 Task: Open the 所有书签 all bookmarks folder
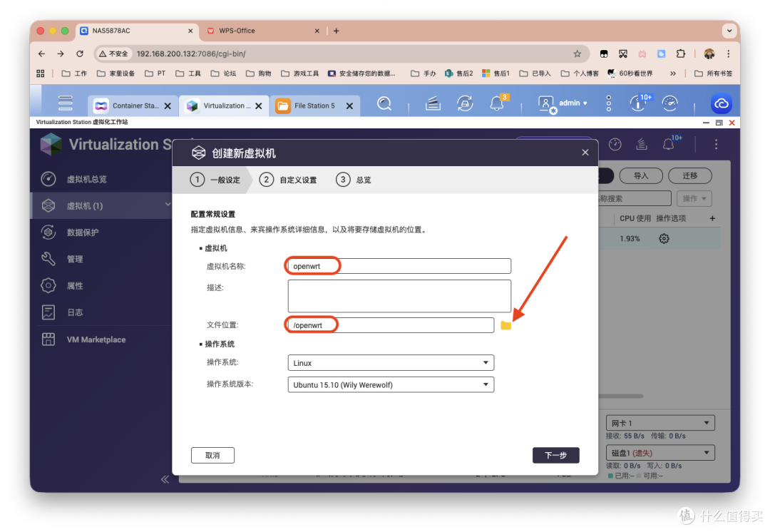point(714,73)
